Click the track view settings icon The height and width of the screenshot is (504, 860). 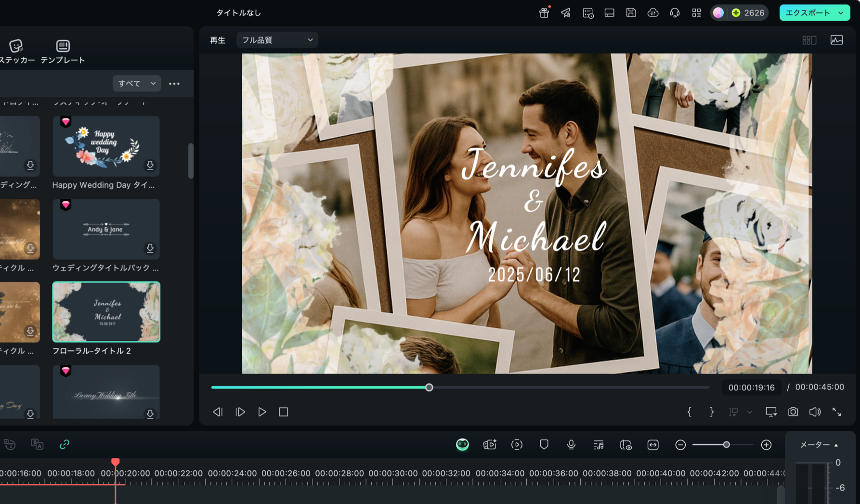click(626, 445)
